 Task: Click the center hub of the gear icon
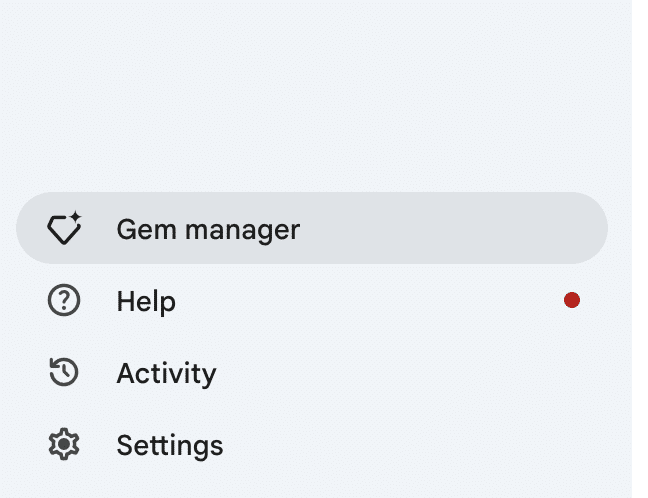pos(64,444)
